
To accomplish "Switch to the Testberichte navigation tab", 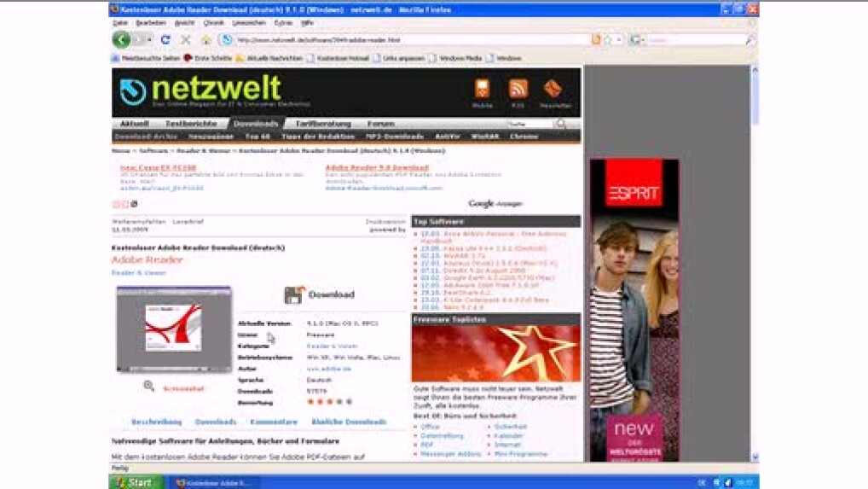I will [190, 124].
